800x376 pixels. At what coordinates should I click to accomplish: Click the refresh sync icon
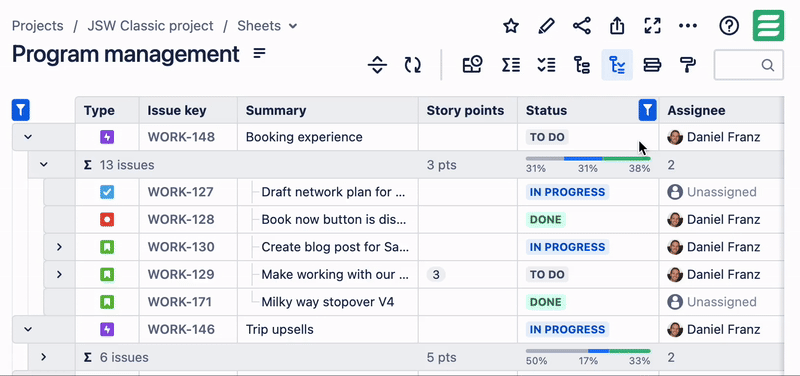pos(413,65)
